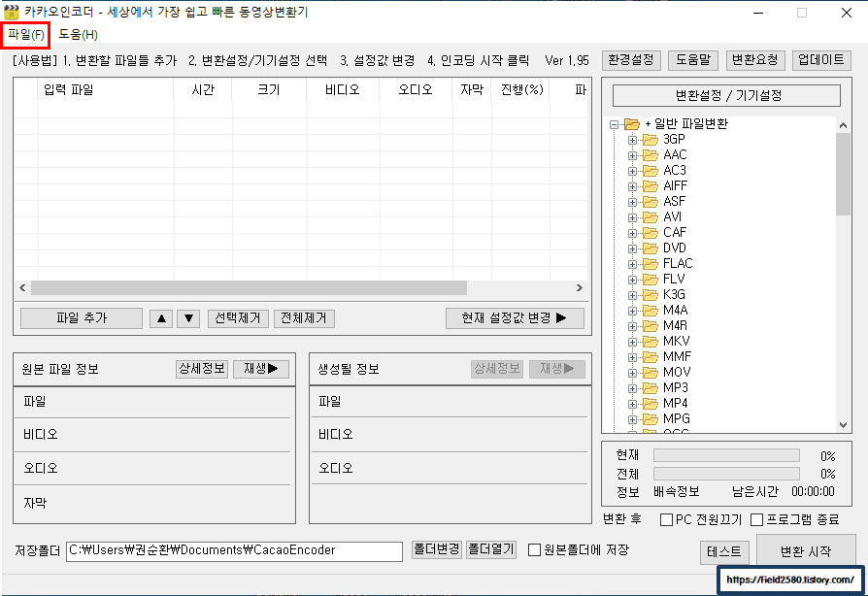The width and height of the screenshot is (868, 596).
Task: Select the MPG folder icon
Action: point(650,419)
